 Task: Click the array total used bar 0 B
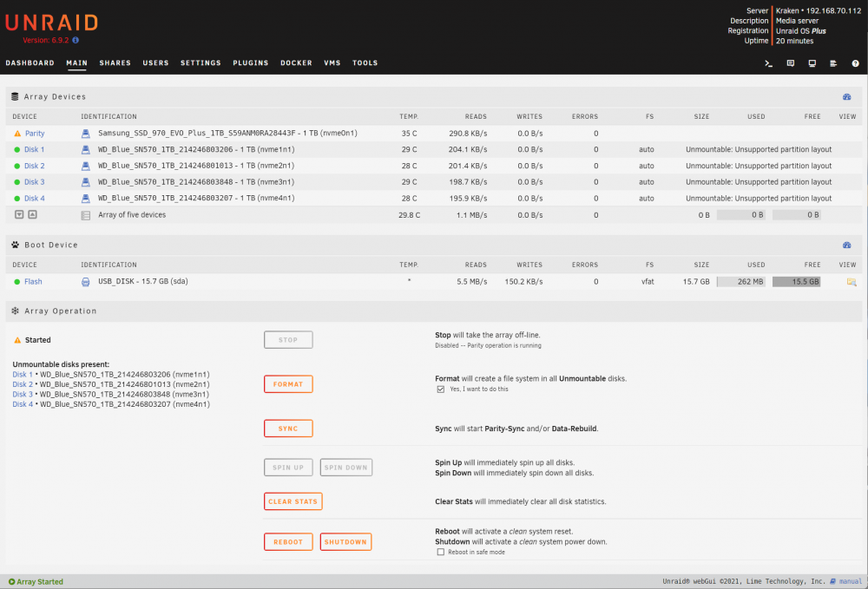coord(741,214)
